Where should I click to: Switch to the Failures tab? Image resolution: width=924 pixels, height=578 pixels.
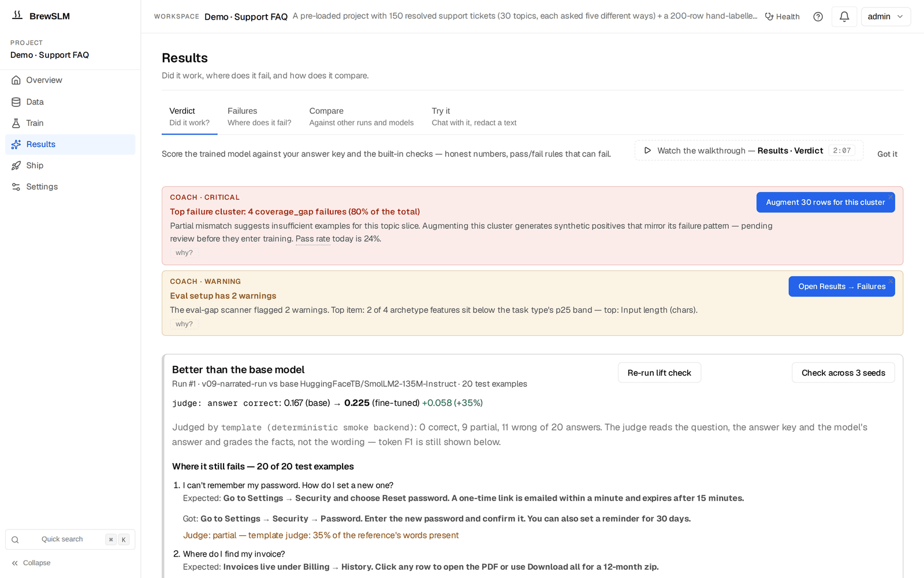259,116
